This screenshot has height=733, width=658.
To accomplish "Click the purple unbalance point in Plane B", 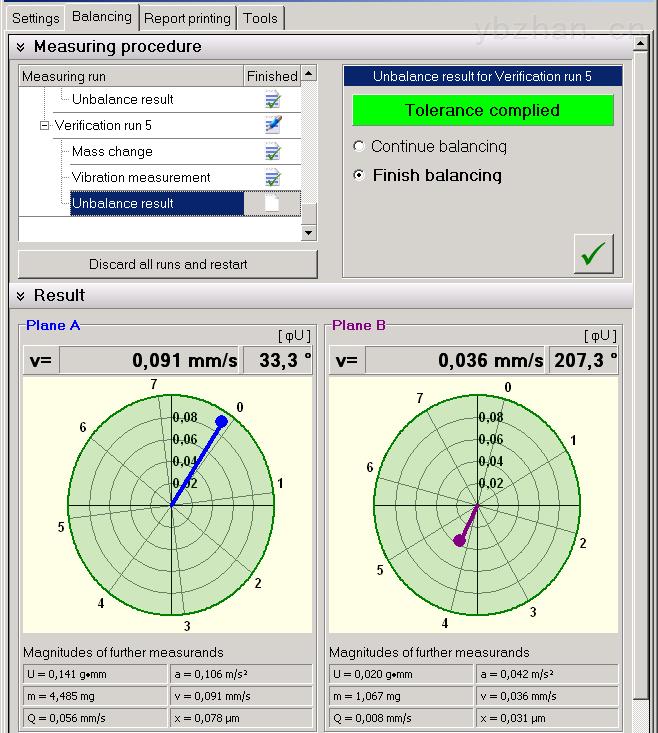I will (x=459, y=540).
